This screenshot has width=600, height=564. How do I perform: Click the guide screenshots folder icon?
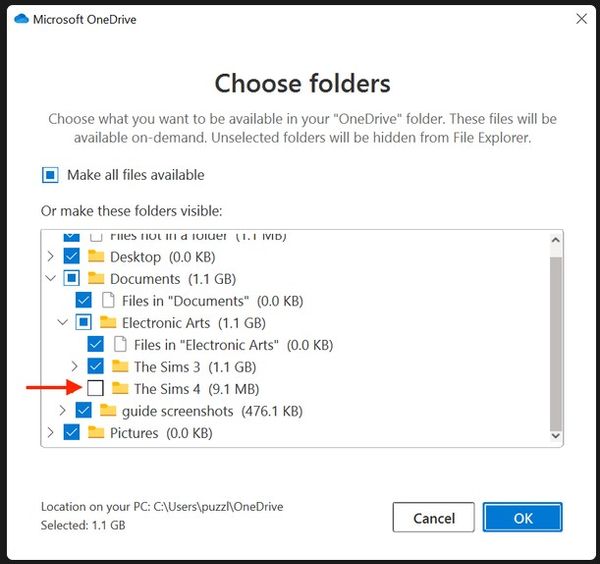click(x=108, y=411)
